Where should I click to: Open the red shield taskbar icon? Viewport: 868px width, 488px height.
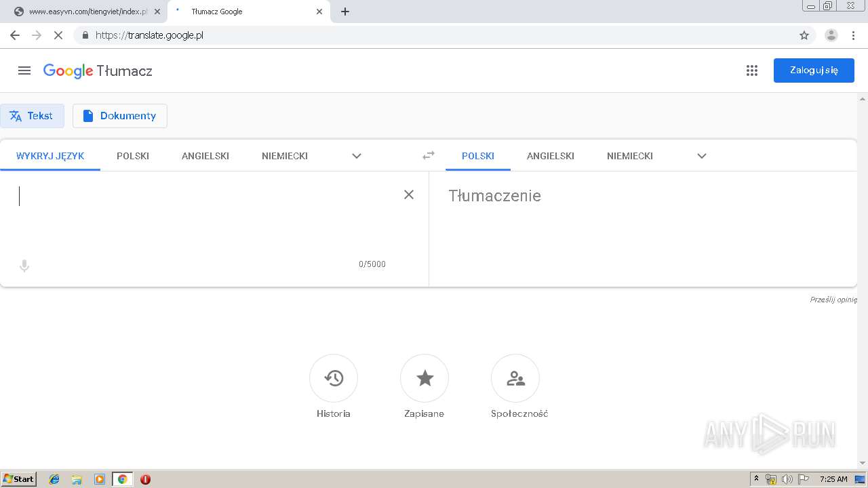145,479
